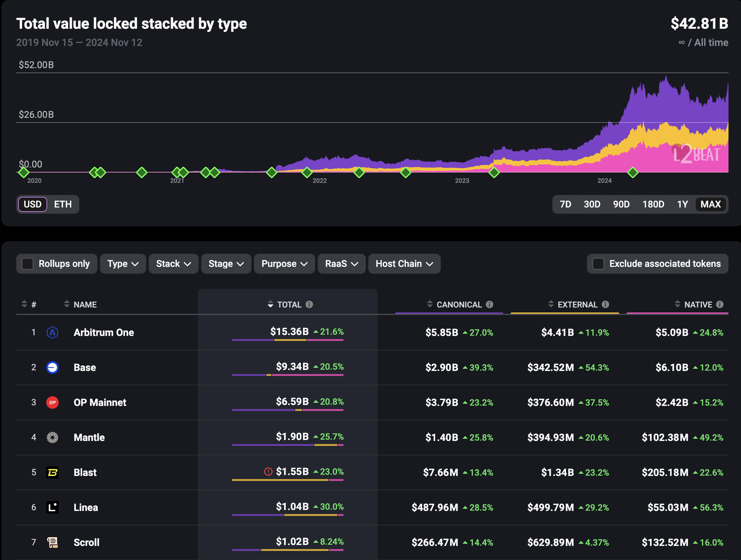
Task: Sort by TOTAL column arrows
Action: (x=270, y=304)
